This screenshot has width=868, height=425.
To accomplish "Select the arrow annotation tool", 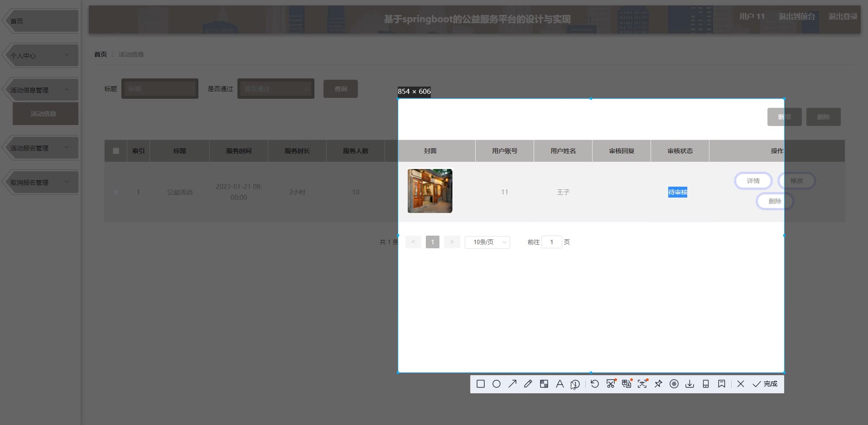I will click(x=512, y=384).
